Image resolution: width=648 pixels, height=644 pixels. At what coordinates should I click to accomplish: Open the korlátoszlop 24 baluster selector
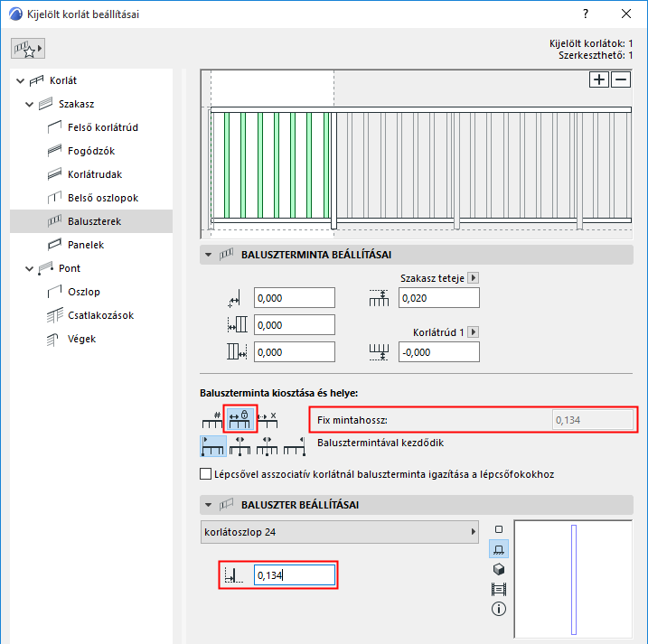tap(339, 532)
